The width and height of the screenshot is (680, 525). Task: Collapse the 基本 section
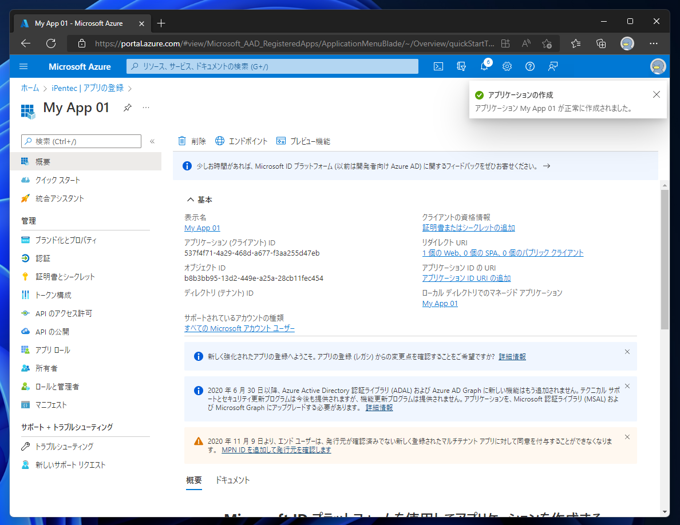point(199,199)
